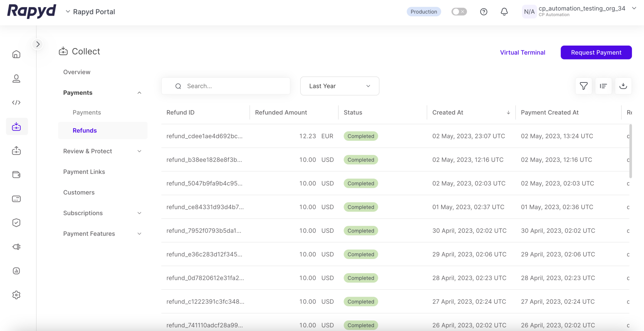This screenshot has height=331, width=644.
Task: Open the Developers code icon in sidebar
Action: pyautogui.click(x=16, y=102)
